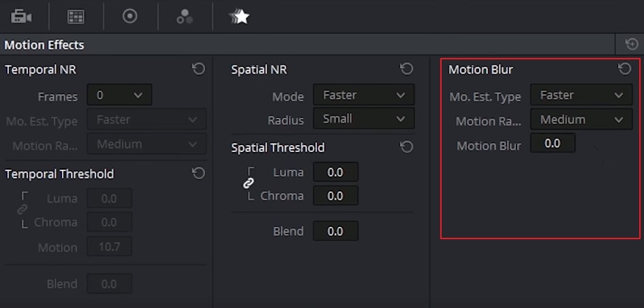Viewport: 644px width, 308px height.
Task: Open the Spatial NR Radius dropdown
Action: [363, 119]
